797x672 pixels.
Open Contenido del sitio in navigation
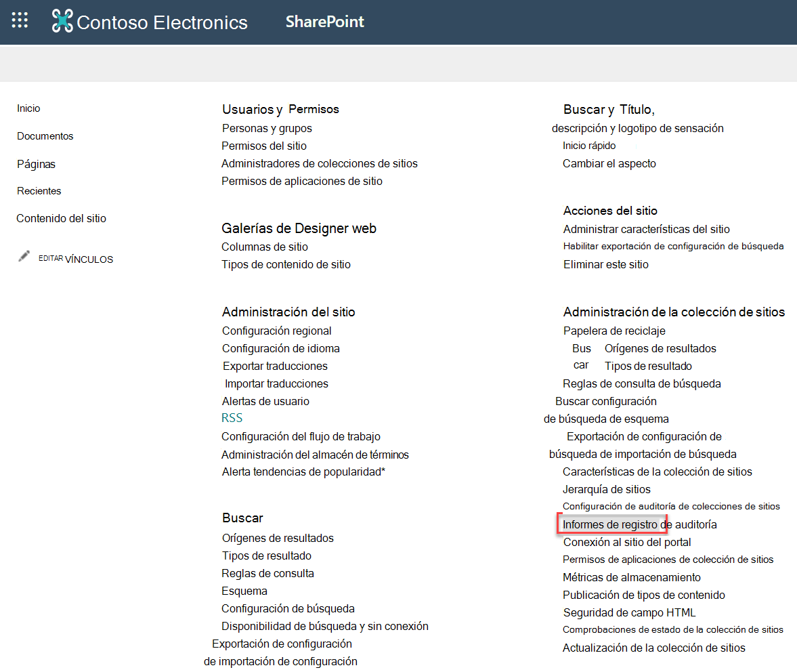tap(62, 219)
